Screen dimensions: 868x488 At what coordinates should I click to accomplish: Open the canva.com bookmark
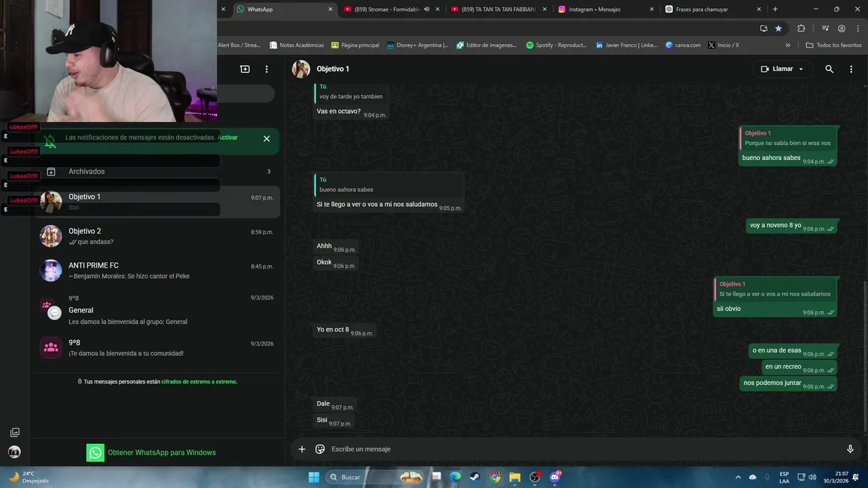click(x=683, y=45)
